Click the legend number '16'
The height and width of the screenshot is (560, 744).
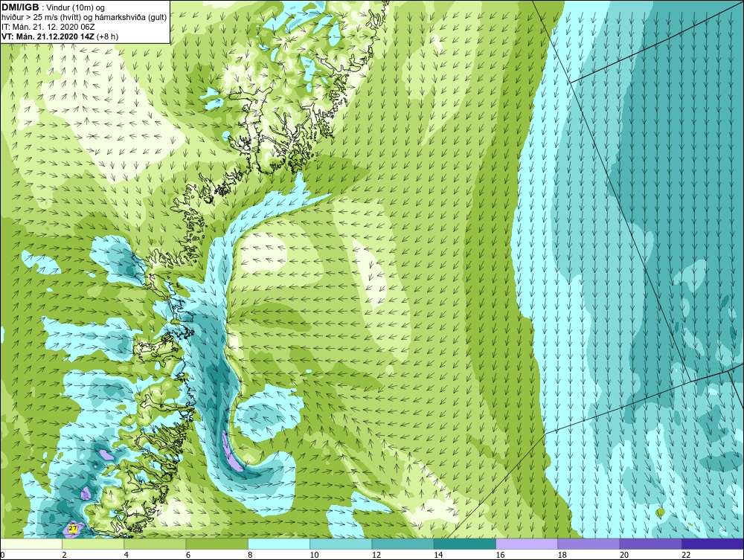coord(500,556)
